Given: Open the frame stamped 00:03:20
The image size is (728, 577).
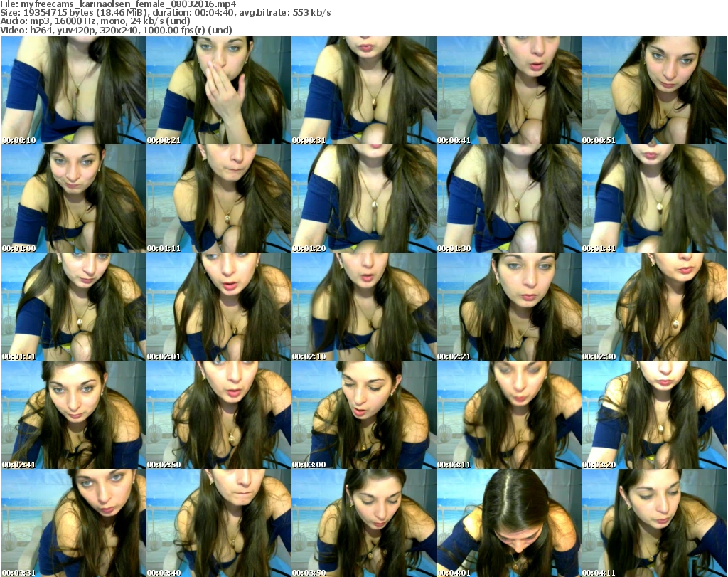Looking at the screenshot, I should point(654,415).
